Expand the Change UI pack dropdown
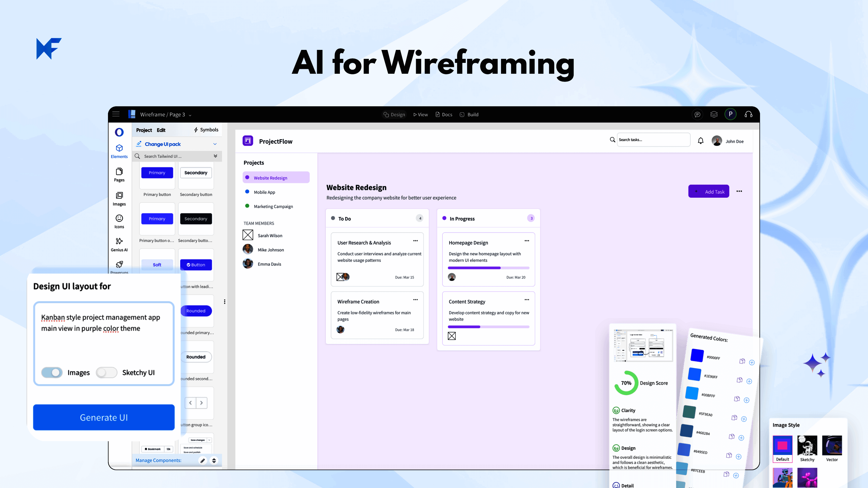Image resolution: width=868 pixels, height=488 pixels. (215, 144)
